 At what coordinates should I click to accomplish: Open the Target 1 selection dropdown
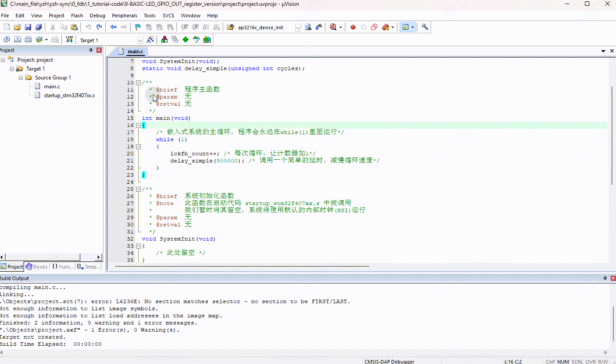140,40
